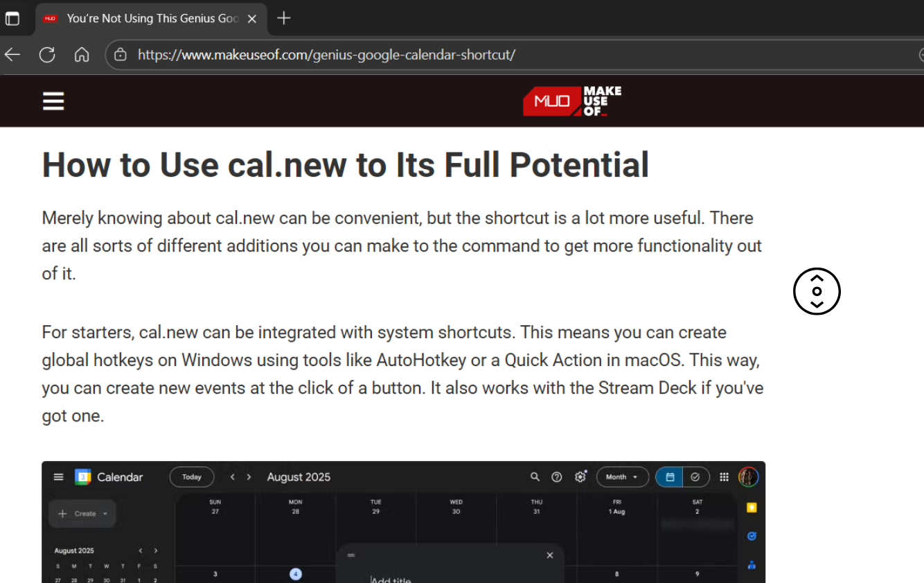Click the down chevron in scroll widget
The width and height of the screenshot is (924, 583).
pyautogui.click(x=817, y=304)
